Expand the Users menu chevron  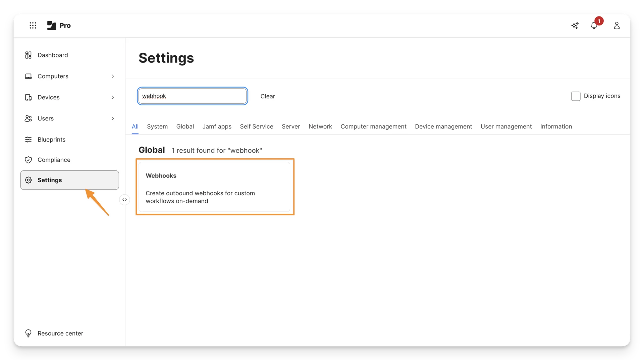[x=113, y=118]
